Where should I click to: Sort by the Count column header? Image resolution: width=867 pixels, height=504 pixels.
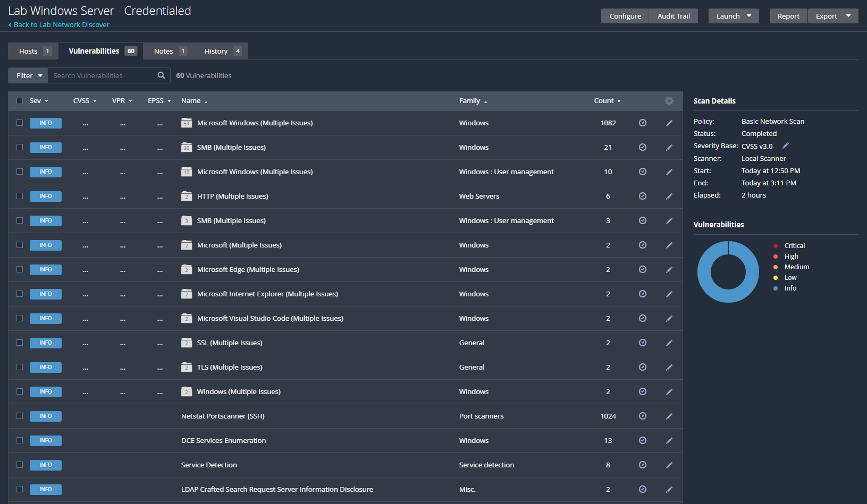607,101
